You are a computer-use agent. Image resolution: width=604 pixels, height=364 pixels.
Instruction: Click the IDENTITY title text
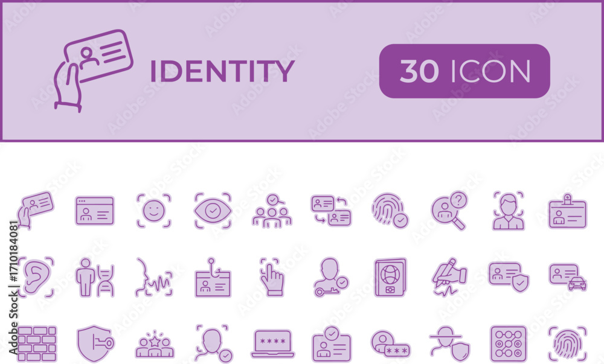pyautogui.click(x=222, y=71)
